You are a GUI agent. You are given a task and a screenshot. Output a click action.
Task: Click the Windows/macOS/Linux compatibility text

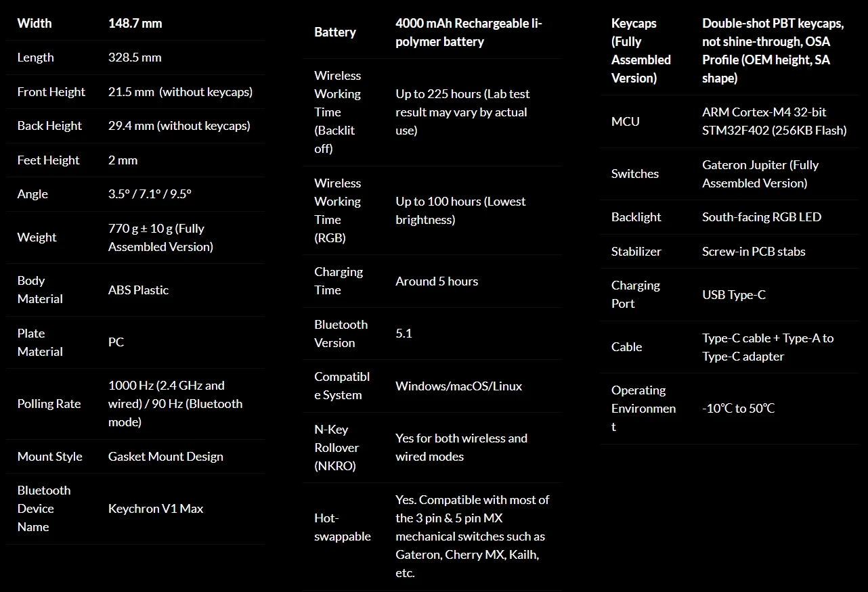[458, 386]
